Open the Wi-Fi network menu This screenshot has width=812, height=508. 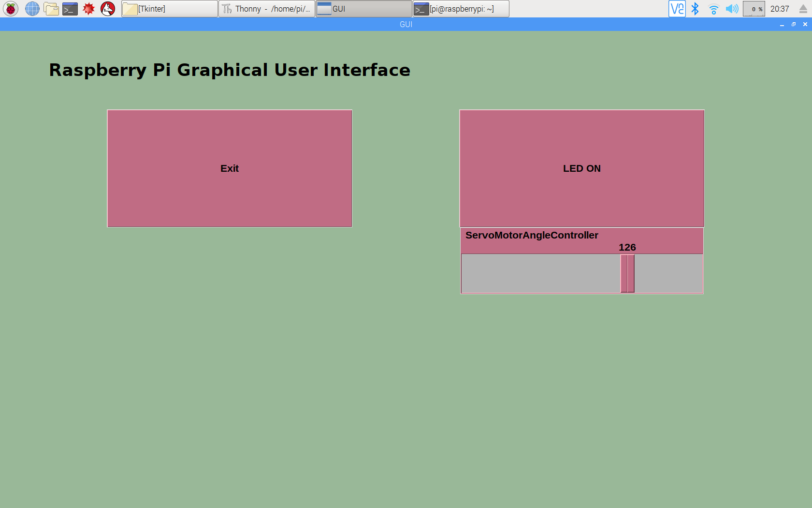click(713, 9)
